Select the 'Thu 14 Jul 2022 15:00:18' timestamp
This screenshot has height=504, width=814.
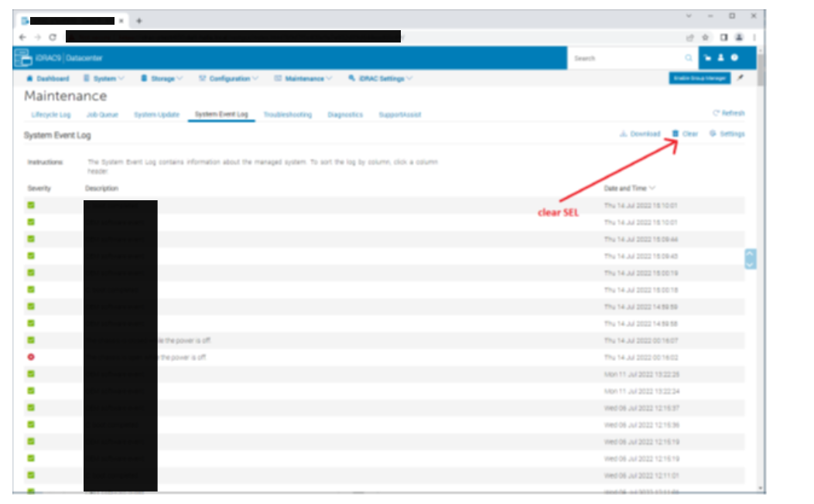(641, 290)
